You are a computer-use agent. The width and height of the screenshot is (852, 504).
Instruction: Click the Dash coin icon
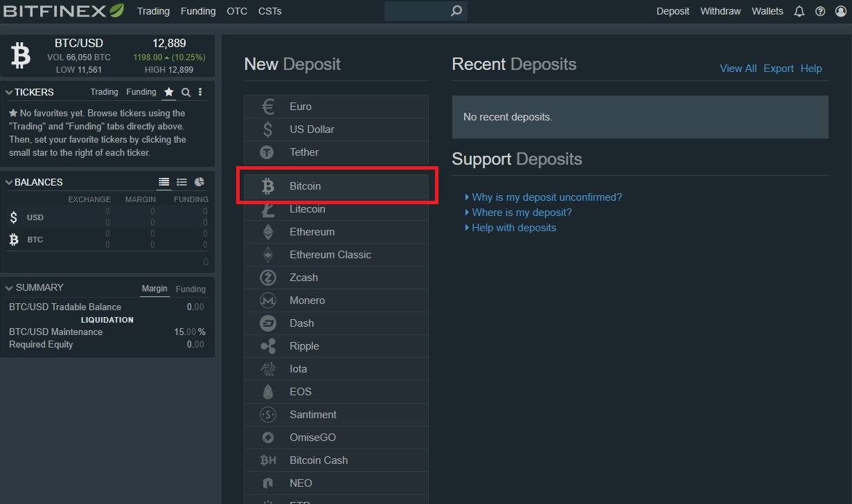[267, 323]
